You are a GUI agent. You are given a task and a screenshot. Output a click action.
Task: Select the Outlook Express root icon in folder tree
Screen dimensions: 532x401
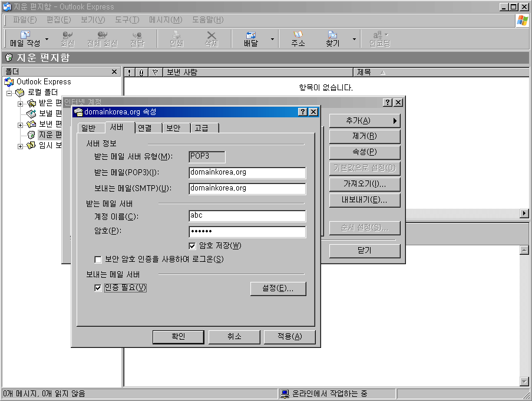[x=9, y=82]
